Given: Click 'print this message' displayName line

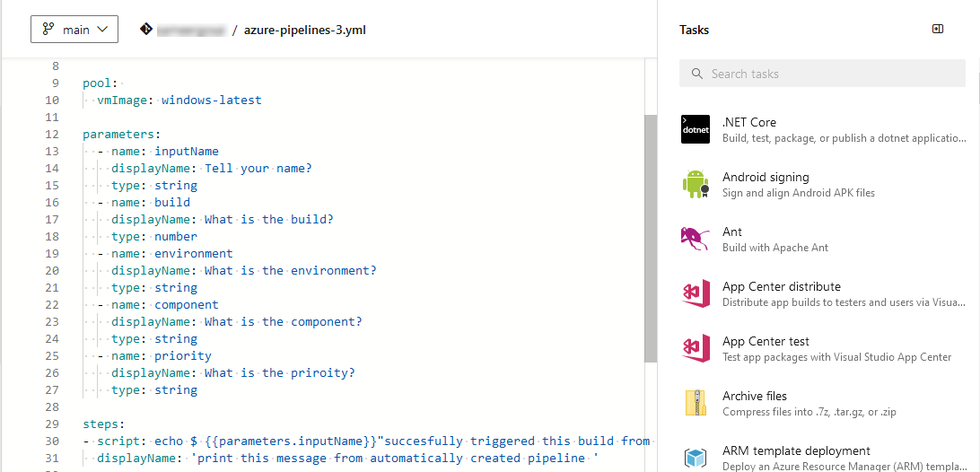Looking at the screenshot, I should 347,459.
